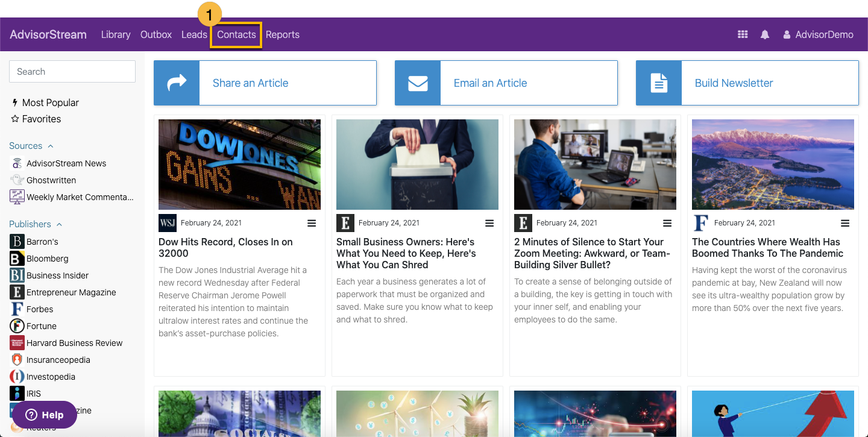Select Forbes sidebar publisher icon

pyautogui.click(x=17, y=309)
